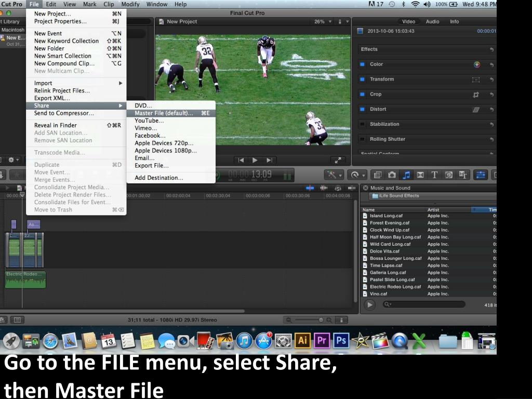
Task: Jump to the previous edit point
Action: (x=241, y=160)
